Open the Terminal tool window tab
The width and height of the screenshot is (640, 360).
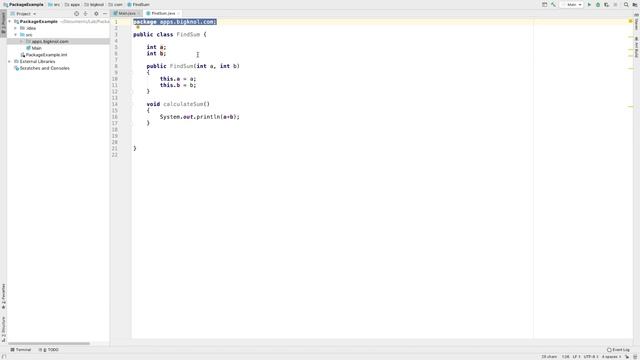pyautogui.click(x=21, y=350)
